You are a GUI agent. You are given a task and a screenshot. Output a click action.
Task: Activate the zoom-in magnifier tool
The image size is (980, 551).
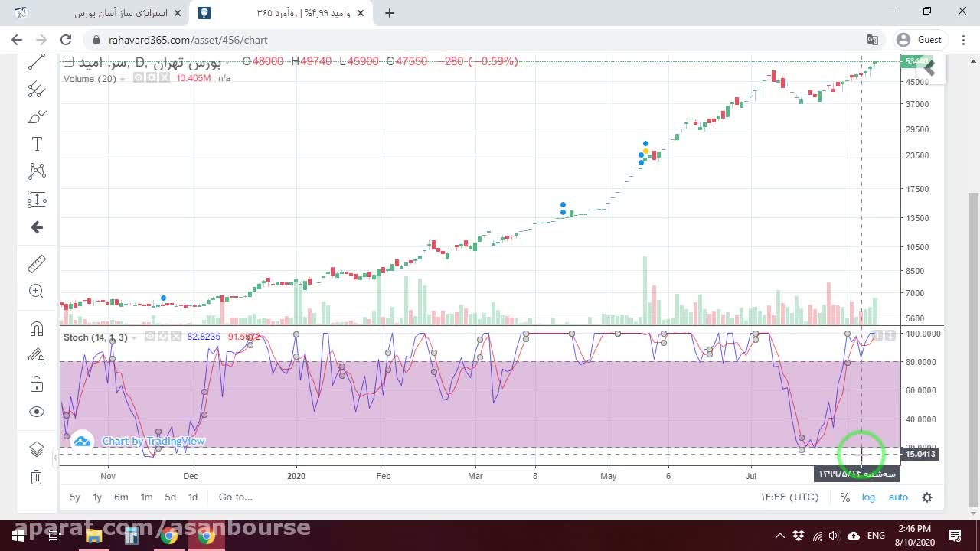36,291
